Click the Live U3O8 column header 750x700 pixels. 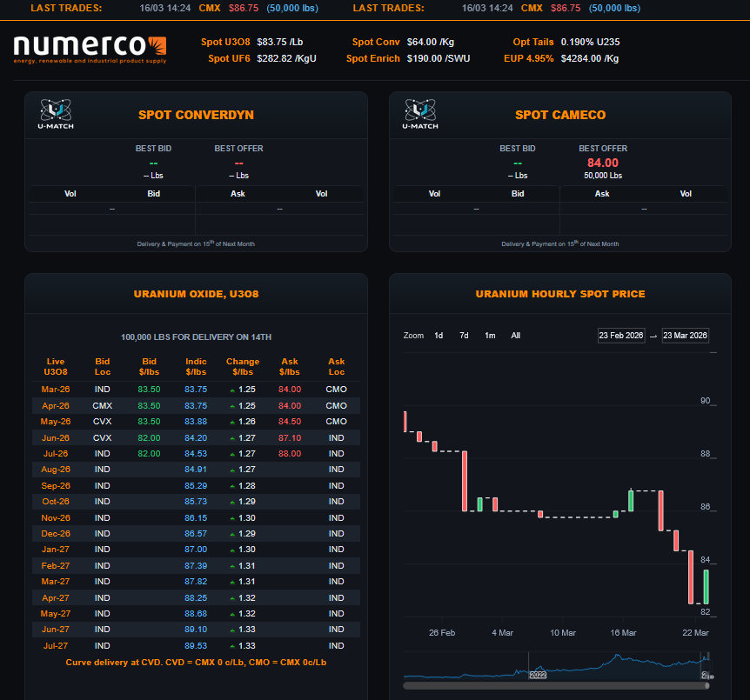point(56,367)
